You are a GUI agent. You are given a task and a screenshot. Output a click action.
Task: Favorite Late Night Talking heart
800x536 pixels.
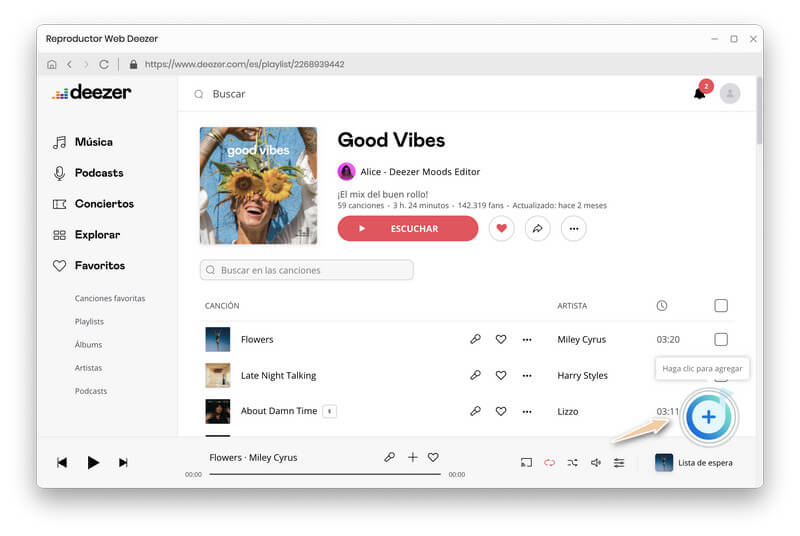tap(501, 375)
